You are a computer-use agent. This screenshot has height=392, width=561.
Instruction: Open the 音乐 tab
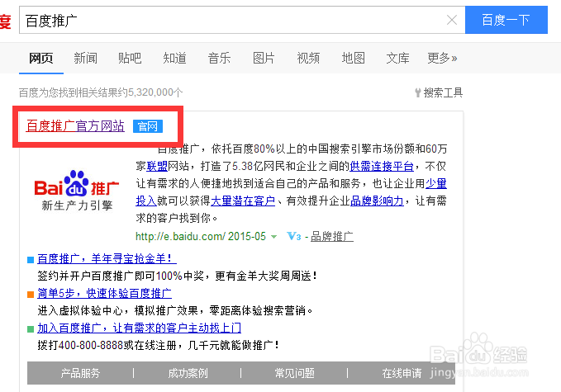219,58
